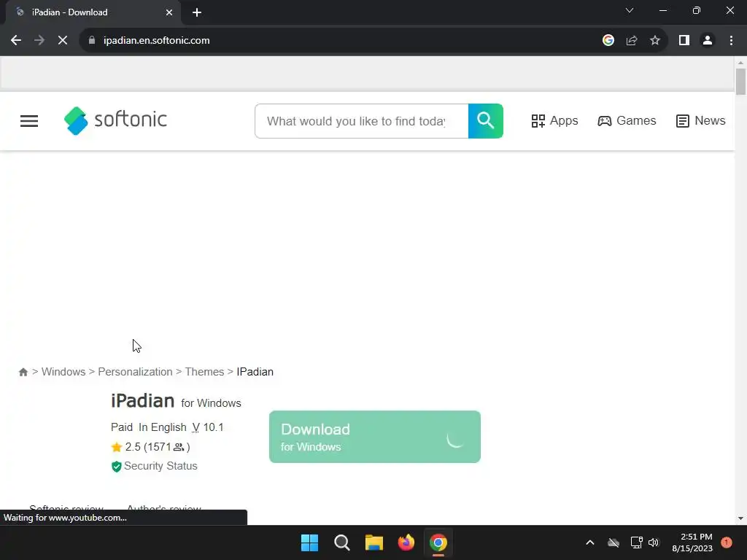Click the Security Status link
Screen dimensions: 747x560
point(155,466)
